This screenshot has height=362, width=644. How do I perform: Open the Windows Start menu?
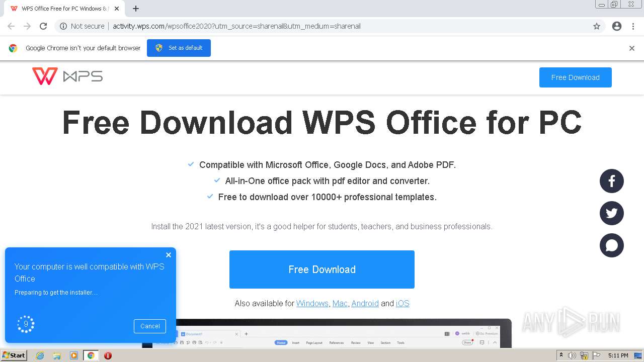click(x=14, y=355)
